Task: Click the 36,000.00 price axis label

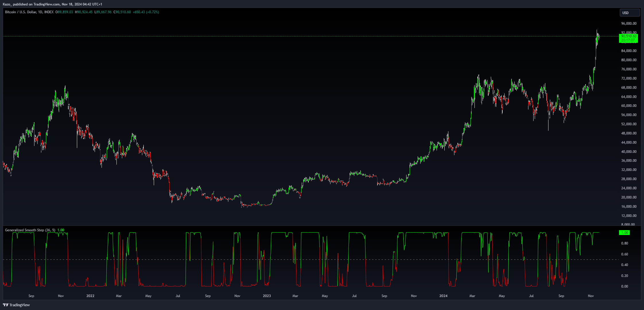Action: (629, 161)
